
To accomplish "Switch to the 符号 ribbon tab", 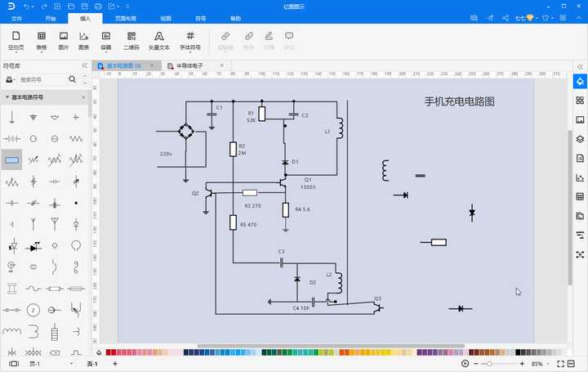I will point(201,18).
